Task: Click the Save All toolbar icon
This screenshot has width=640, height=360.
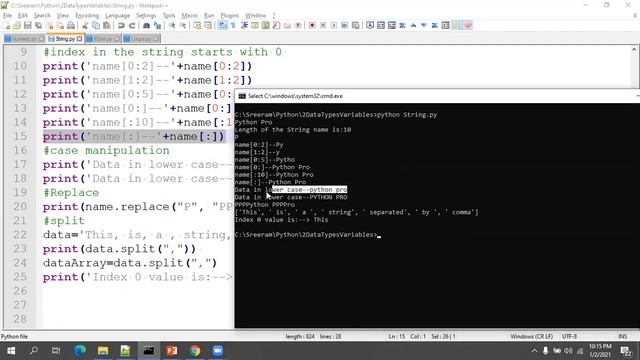Action: (x=39, y=25)
